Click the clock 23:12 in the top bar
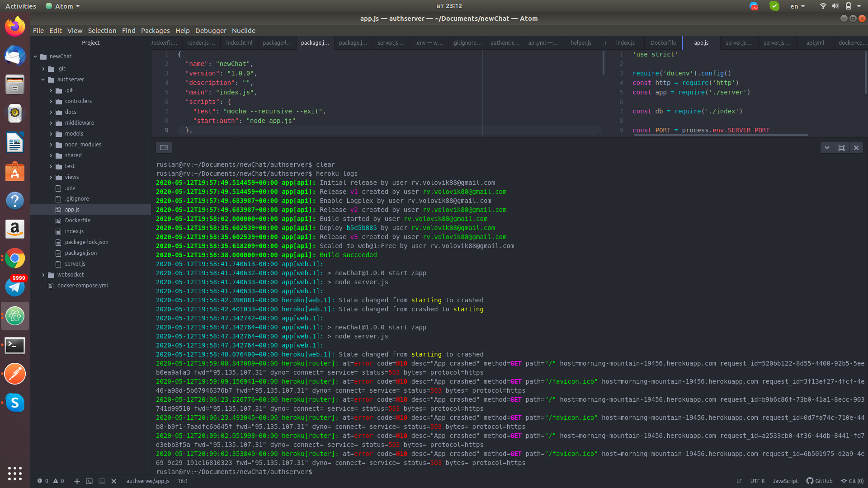 pyautogui.click(x=449, y=6)
